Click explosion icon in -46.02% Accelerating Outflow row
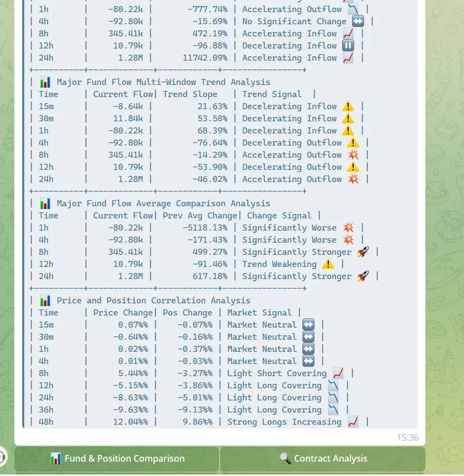Image resolution: width=464 pixels, height=476 pixels. (353, 179)
